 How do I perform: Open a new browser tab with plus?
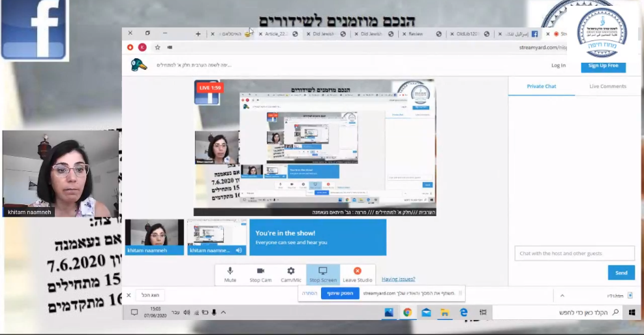click(x=198, y=34)
